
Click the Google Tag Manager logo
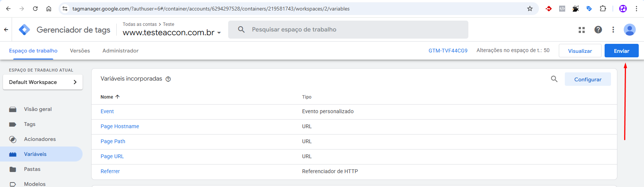tap(24, 30)
